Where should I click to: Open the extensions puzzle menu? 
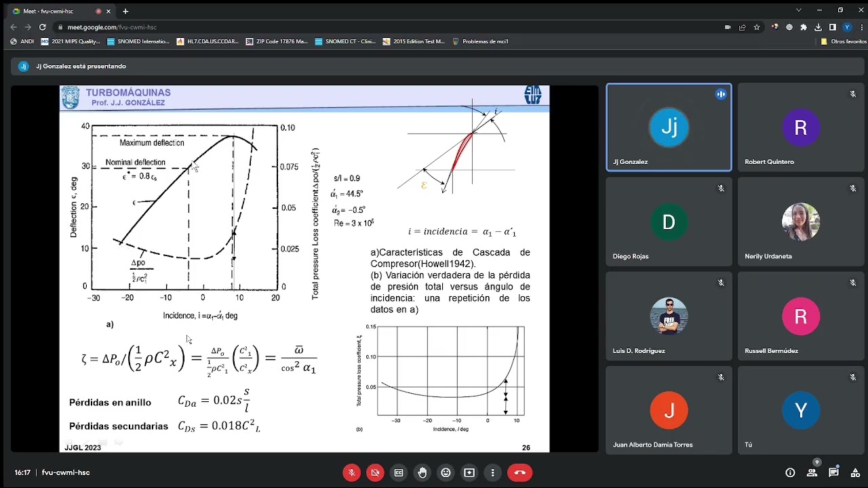point(804,27)
